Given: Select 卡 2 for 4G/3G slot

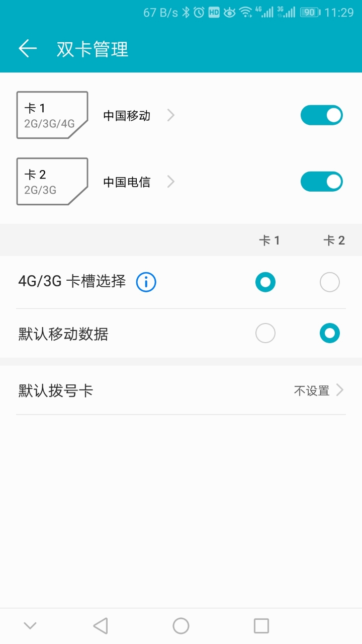Looking at the screenshot, I should 330,282.
